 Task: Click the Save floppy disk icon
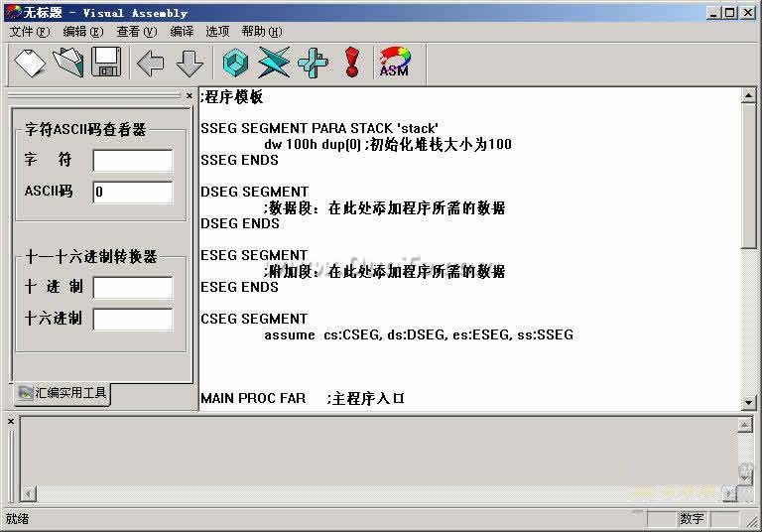106,64
